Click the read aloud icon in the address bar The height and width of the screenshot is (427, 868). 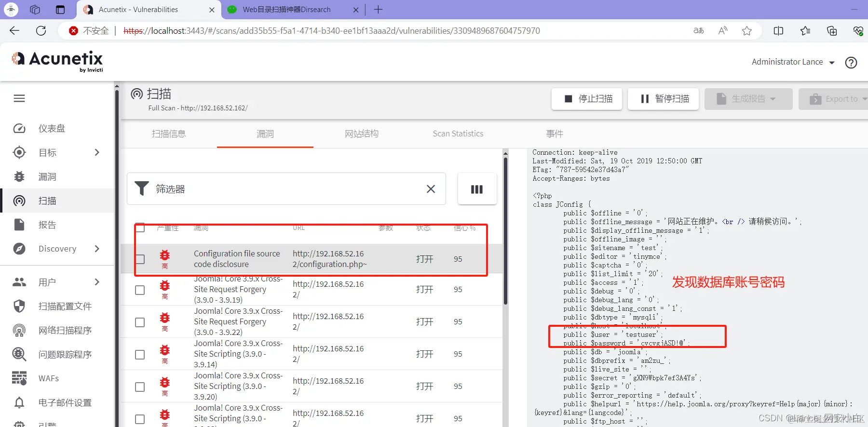[x=723, y=31]
